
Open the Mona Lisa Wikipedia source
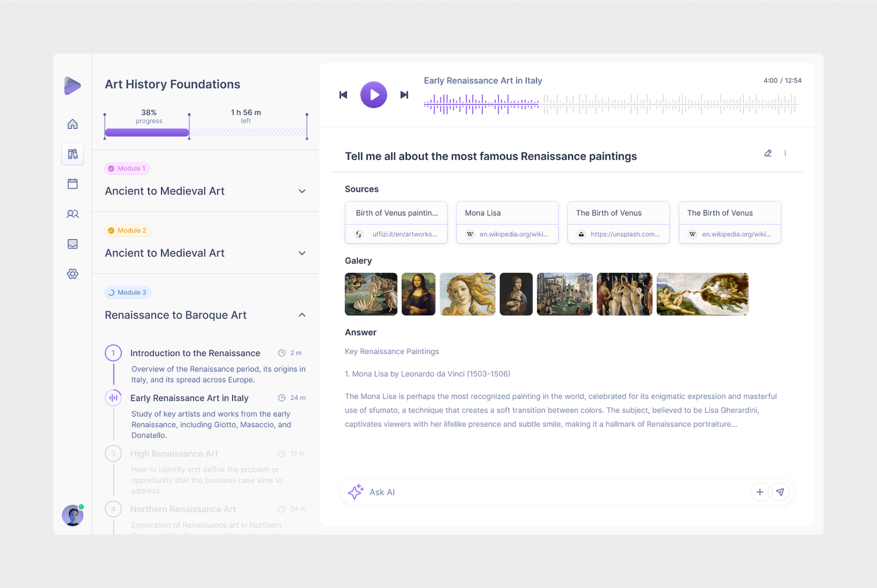(507, 222)
